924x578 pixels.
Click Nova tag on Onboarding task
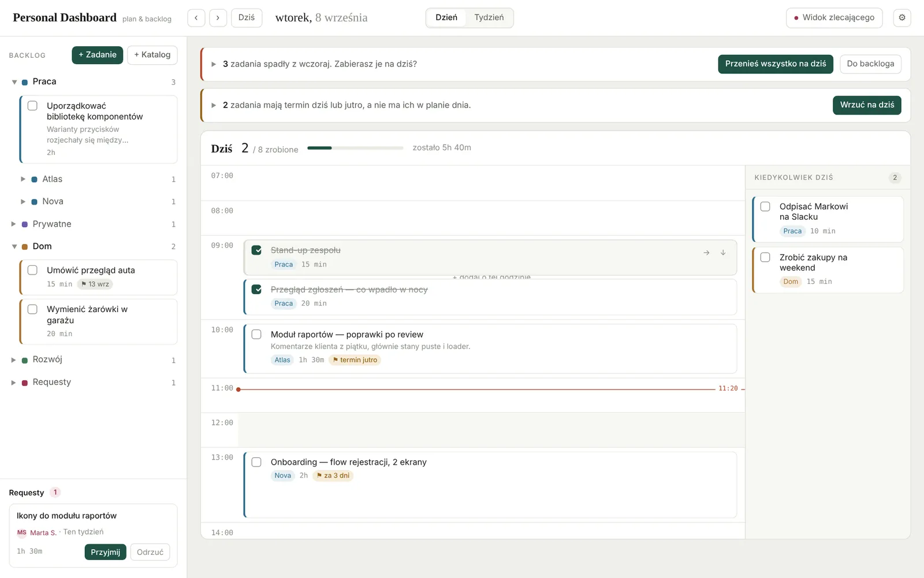[x=283, y=476]
